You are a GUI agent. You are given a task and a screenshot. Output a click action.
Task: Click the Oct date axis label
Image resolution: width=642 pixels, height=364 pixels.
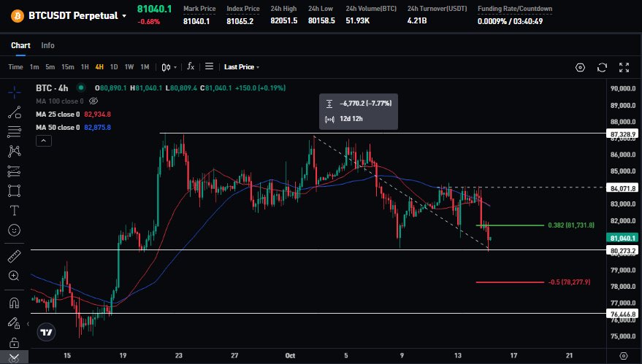290,355
